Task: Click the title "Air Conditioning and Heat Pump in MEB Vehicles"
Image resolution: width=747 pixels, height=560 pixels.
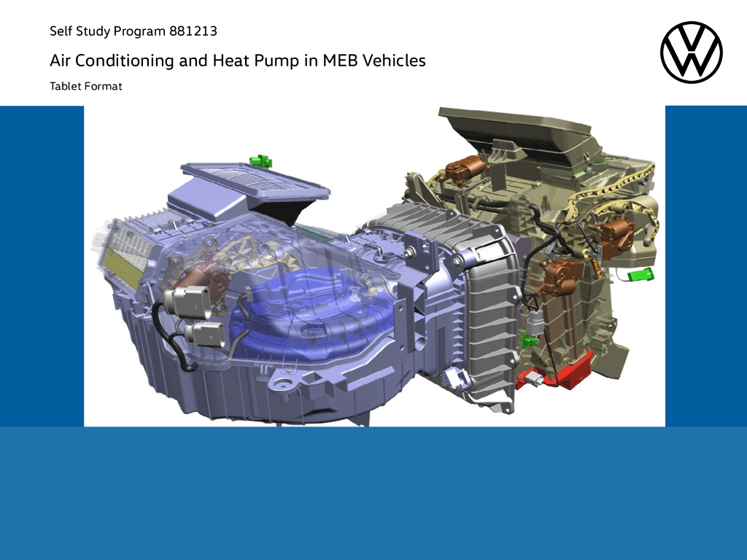Action: click(x=238, y=61)
